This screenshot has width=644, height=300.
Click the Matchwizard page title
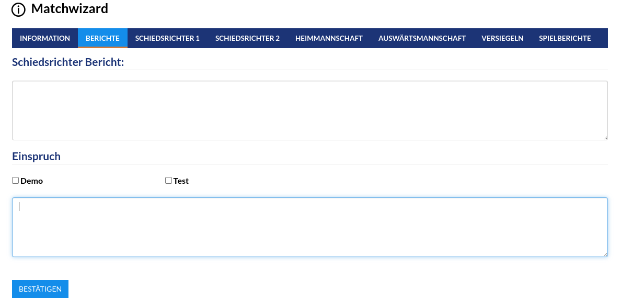pyautogui.click(x=70, y=8)
